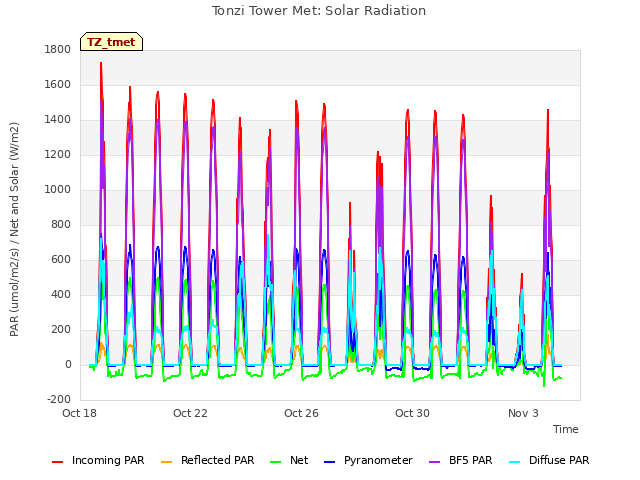
Task: Click the 1800 y-axis tick label
Action: click(x=58, y=50)
